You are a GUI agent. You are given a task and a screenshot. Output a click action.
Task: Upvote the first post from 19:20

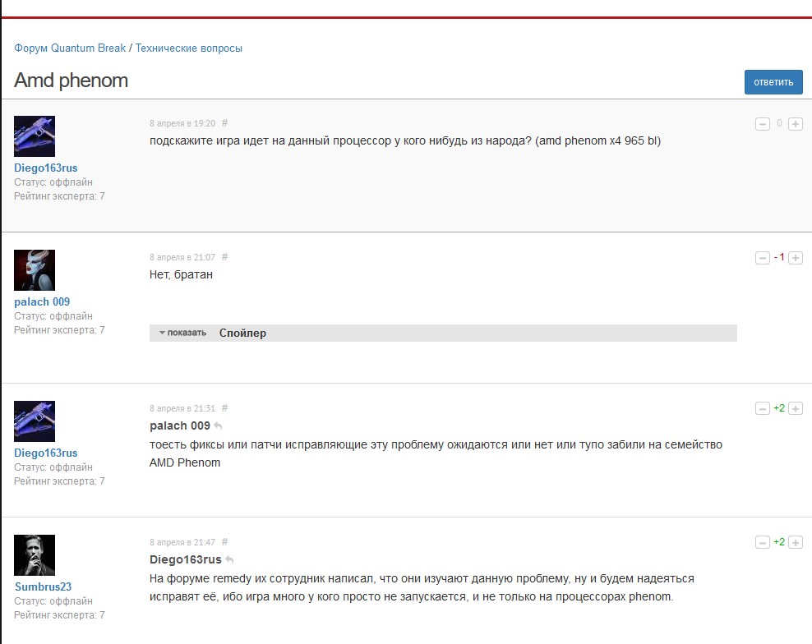coord(796,124)
